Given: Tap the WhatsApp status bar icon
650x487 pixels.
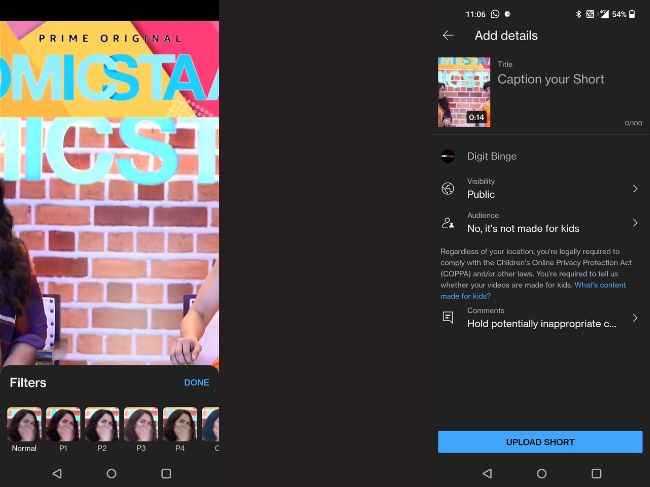Looking at the screenshot, I should 495,14.
